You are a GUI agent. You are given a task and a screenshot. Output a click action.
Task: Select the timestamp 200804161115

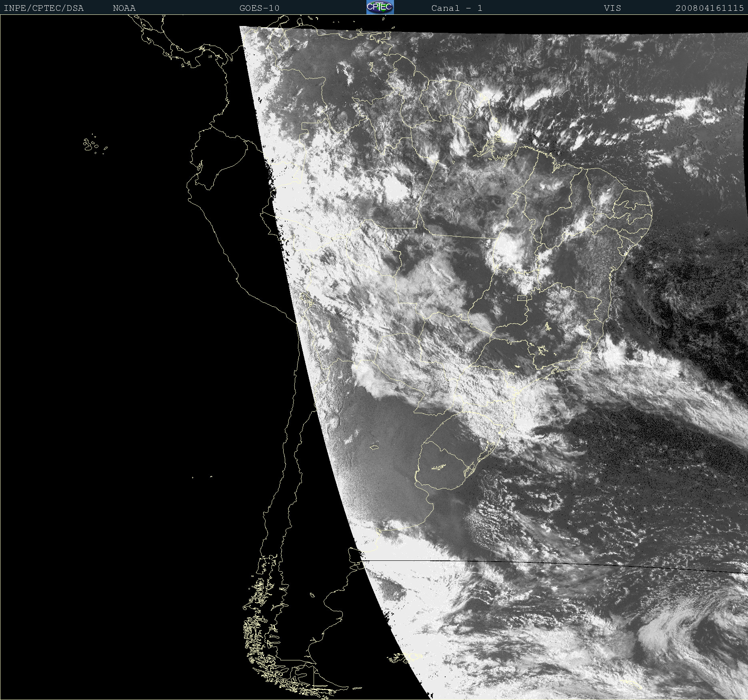709,8
